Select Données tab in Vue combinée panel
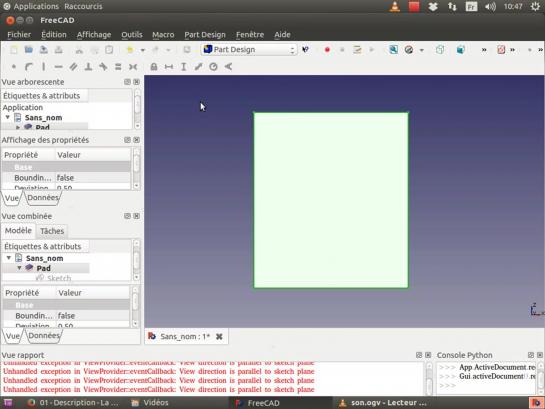 (x=44, y=336)
